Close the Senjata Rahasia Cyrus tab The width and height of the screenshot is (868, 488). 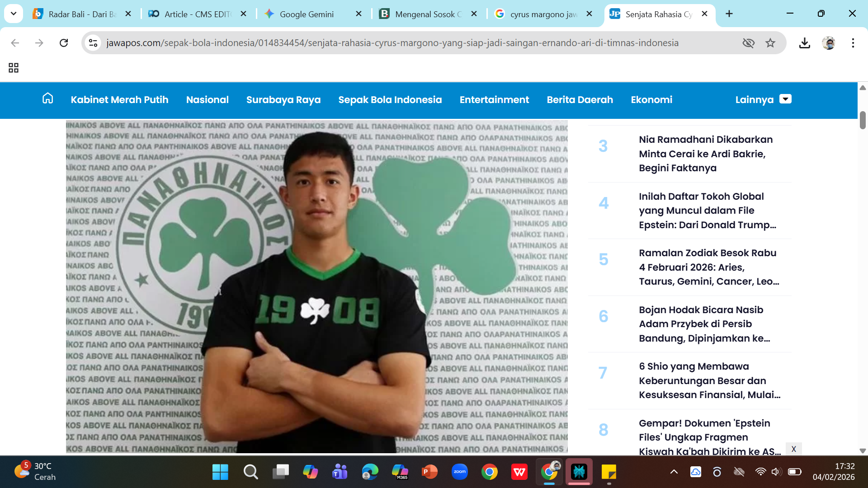pos(704,14)
